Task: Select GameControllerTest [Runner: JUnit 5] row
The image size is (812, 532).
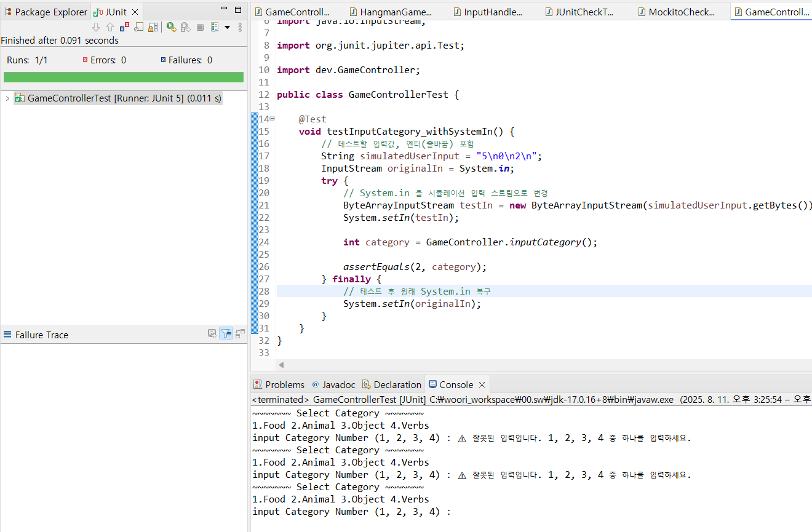Action: (x=118, y=98)
